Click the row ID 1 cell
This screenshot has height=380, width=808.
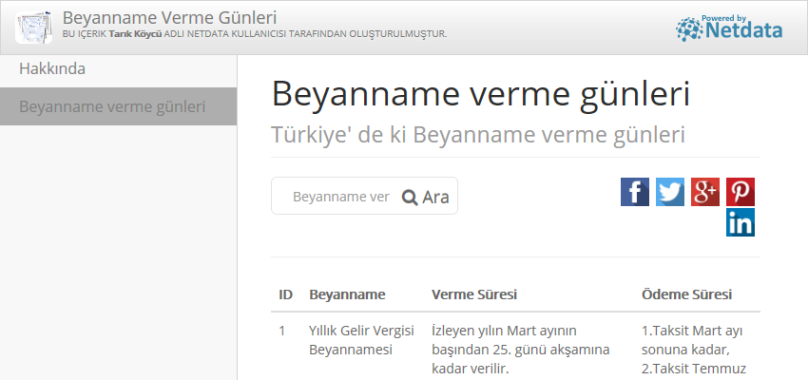282,331
